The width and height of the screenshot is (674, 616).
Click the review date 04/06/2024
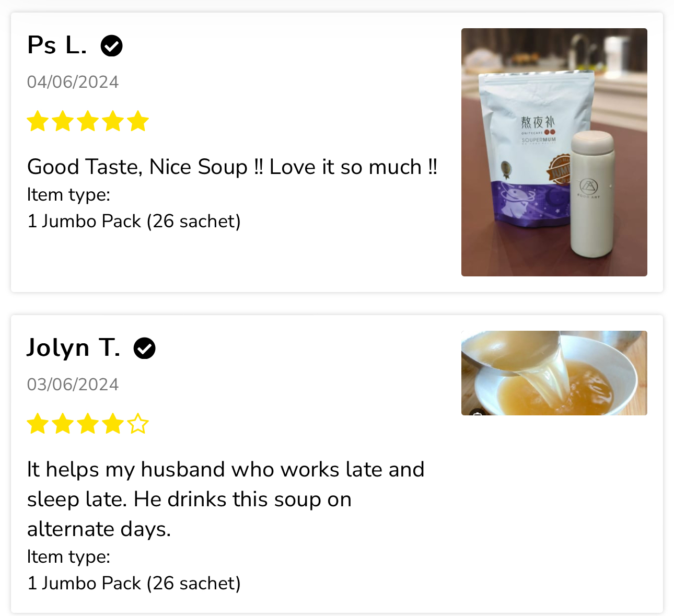pos(73,82)
